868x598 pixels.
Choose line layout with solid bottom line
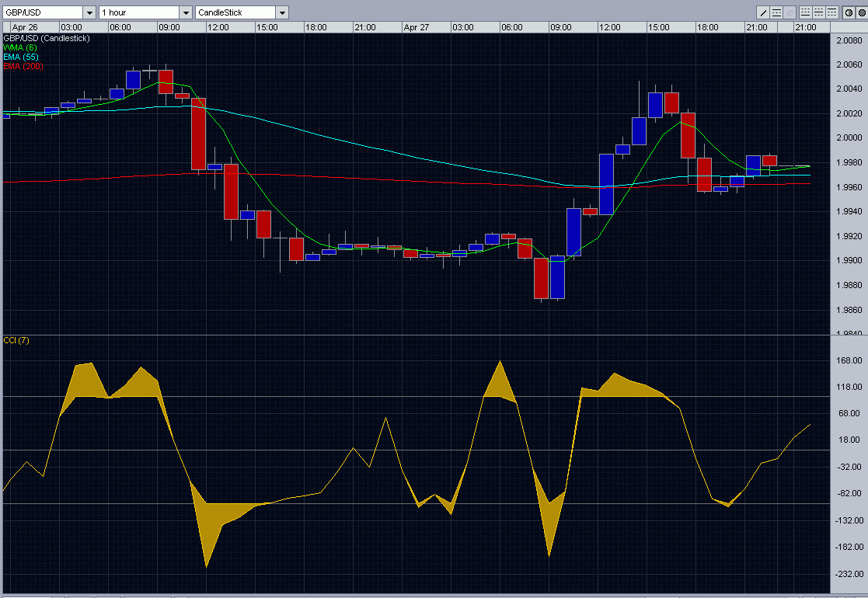(806, 12)
